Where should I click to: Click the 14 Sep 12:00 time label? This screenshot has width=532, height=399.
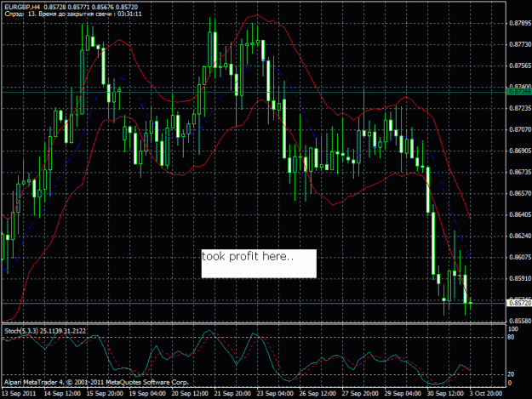tap(62, 394)
